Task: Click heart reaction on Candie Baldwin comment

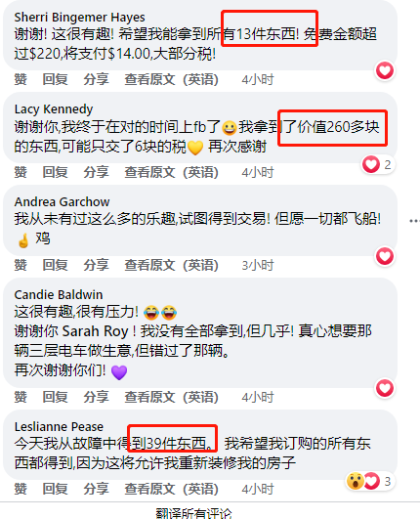Action: point(385,388)
